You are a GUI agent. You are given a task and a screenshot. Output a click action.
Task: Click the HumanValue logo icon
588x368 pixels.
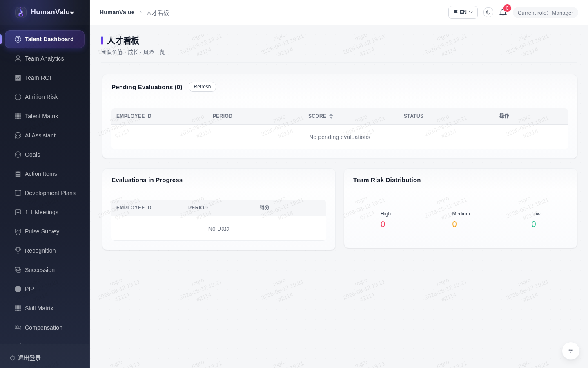coord(21,12)
